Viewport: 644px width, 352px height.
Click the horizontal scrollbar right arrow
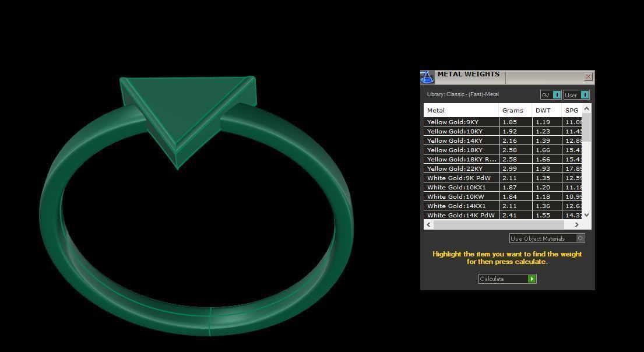click(576, 225)
